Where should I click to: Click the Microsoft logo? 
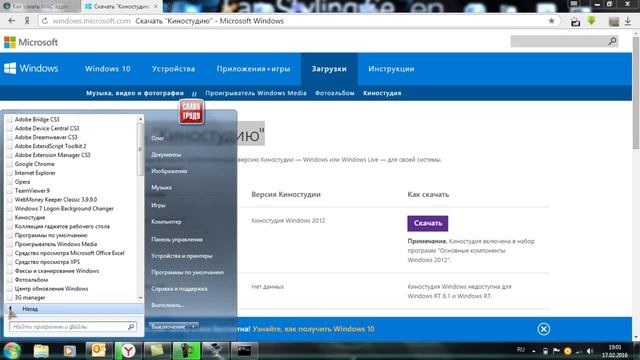pos(31,42)
